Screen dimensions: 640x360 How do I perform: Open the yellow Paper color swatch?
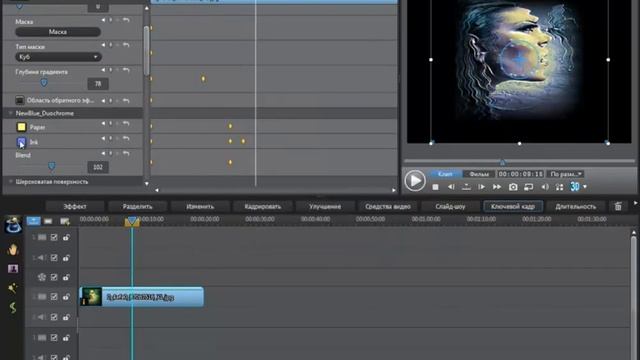pos(21,127)
